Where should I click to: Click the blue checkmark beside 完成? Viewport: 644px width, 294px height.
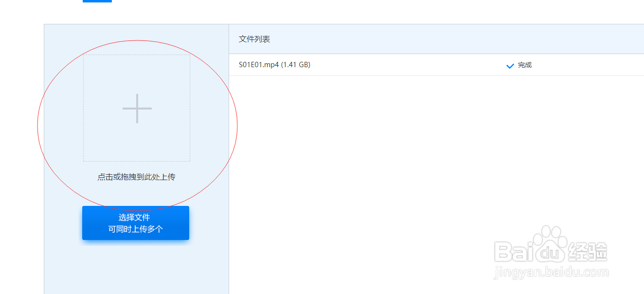[510, 66]
